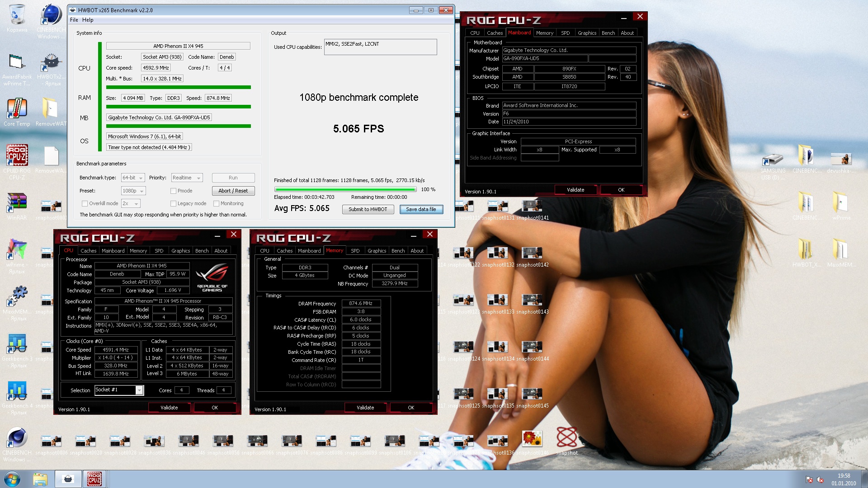Open the devushka image file on the desktop
868x488 pixels.
pyautogui.click(x=841, y=163)
